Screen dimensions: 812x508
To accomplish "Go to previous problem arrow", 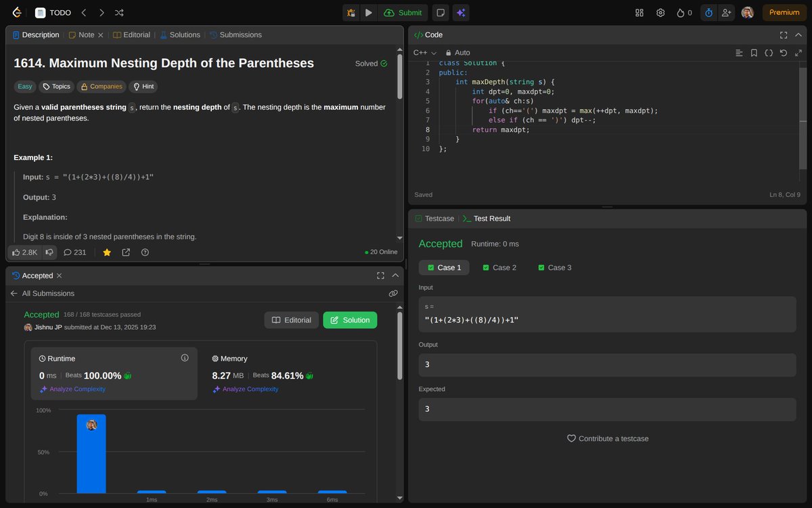I will (84, 12).
